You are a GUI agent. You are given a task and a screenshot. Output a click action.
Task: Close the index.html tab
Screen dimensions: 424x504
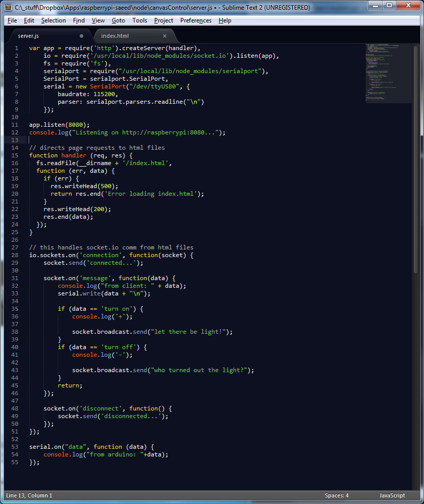[x=165, y=36]
